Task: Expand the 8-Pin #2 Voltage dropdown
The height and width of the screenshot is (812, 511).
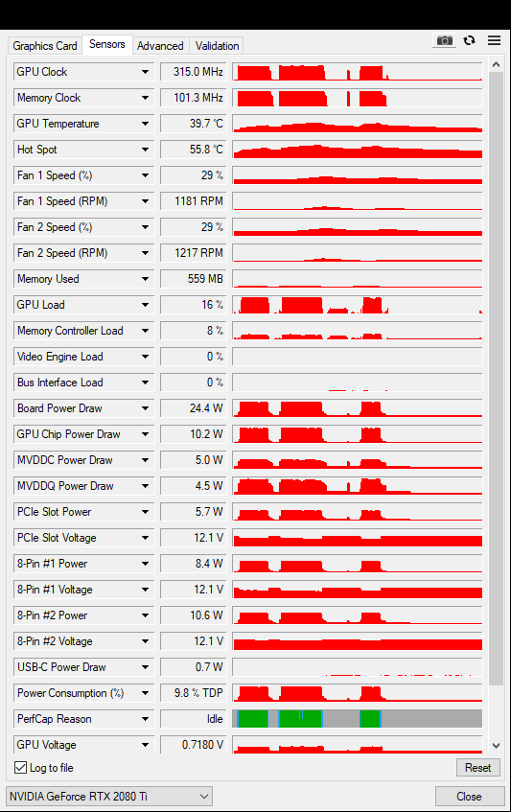Action: [x=145, y=641]
